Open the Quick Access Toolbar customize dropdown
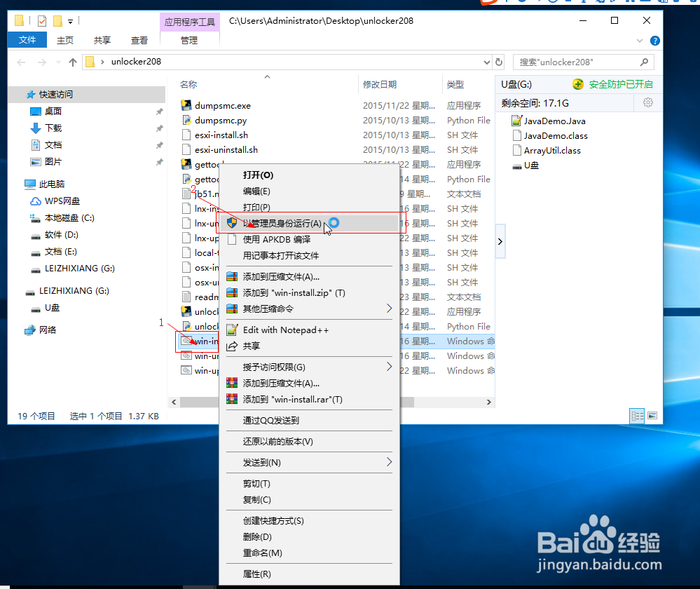Image resolution: width=700 pixels, height=589 pixels. (x=70, y=21)
